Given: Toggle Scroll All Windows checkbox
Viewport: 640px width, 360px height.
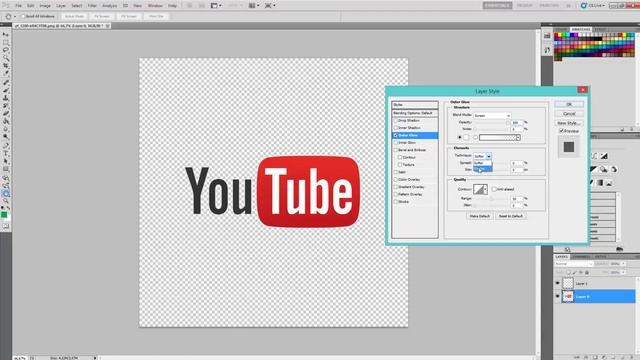Looking at the screenshot, I should (23, 16).
